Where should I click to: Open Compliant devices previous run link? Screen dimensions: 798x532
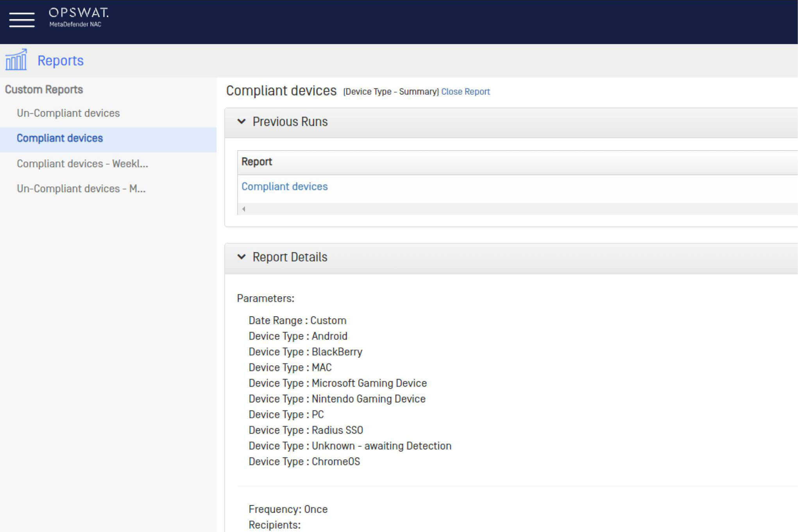pos(284,187)
